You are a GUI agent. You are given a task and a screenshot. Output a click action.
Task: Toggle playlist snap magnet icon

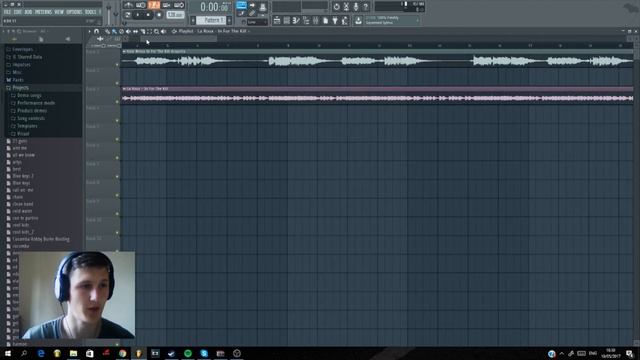96,31
